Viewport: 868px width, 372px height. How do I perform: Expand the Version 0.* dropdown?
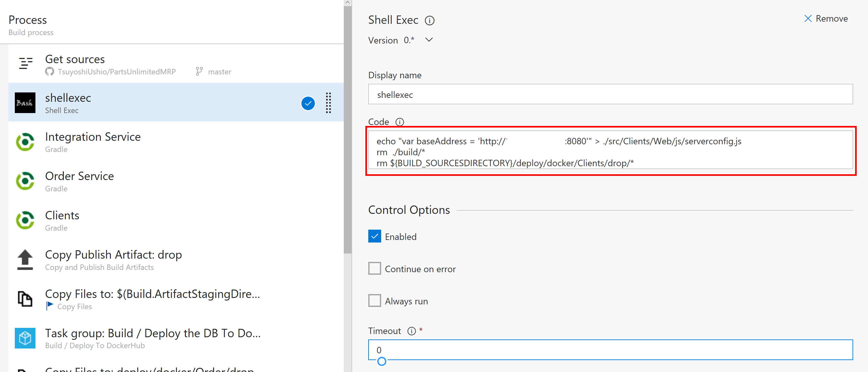[429, 40]
